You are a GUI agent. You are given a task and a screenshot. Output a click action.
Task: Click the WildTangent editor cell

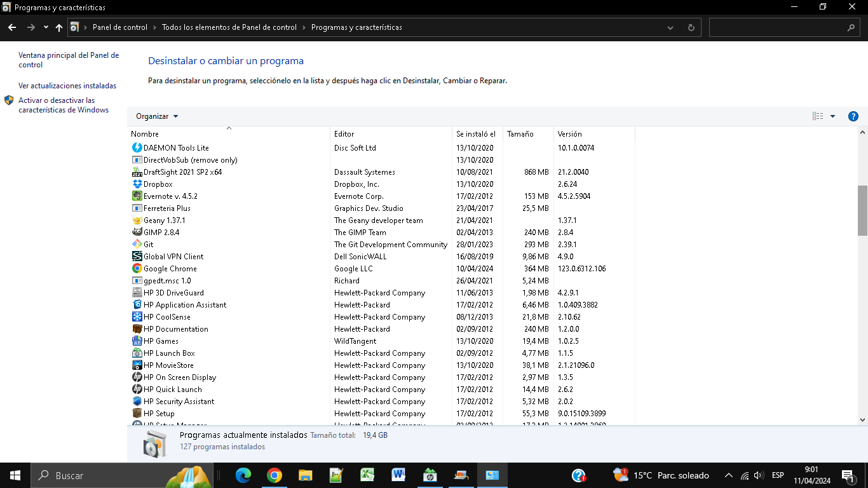[x=355, y=341]
